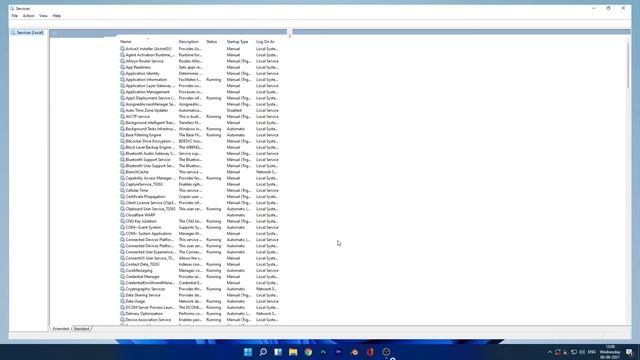This screenshot has height=360, width=640.
Task: Select the Bluetooth Support Service name
Action: click(148, 160)
